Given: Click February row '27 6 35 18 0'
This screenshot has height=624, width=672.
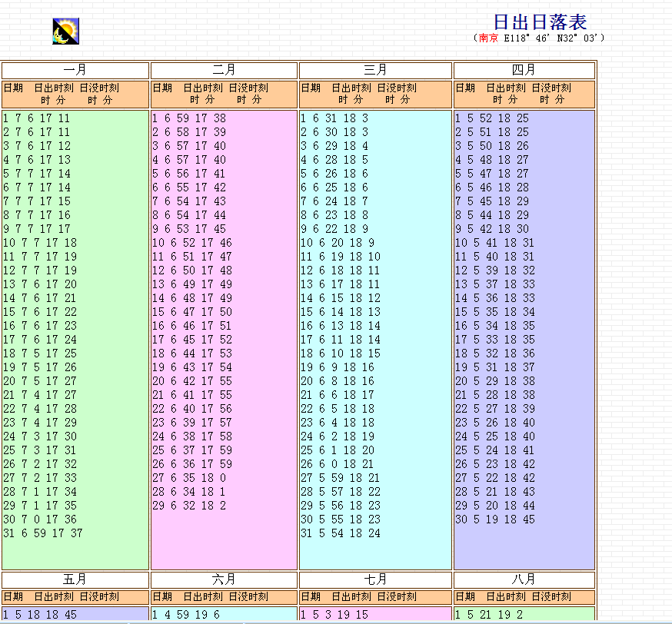Looking at the screenshot, I should pyautogui.click(x=189, y=478).
